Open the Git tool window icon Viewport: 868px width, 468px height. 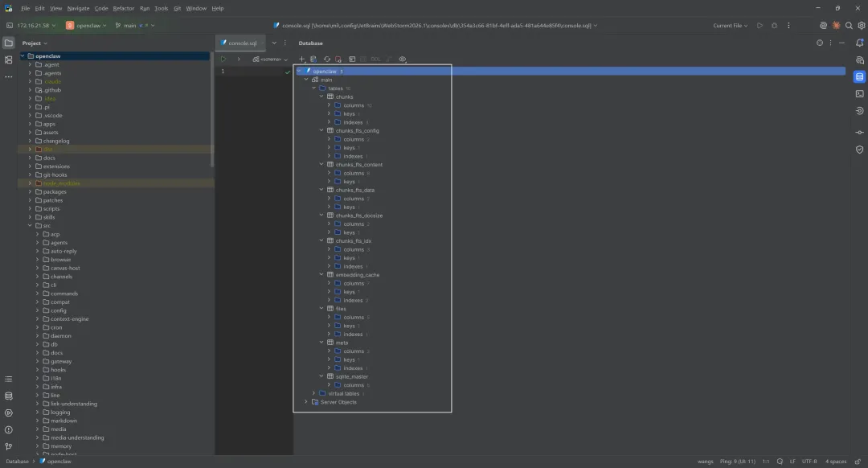[x=8, y=446]
